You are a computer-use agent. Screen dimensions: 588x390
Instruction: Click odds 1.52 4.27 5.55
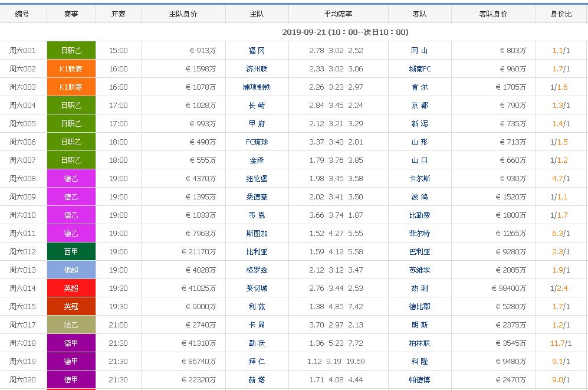pos(336,234)
